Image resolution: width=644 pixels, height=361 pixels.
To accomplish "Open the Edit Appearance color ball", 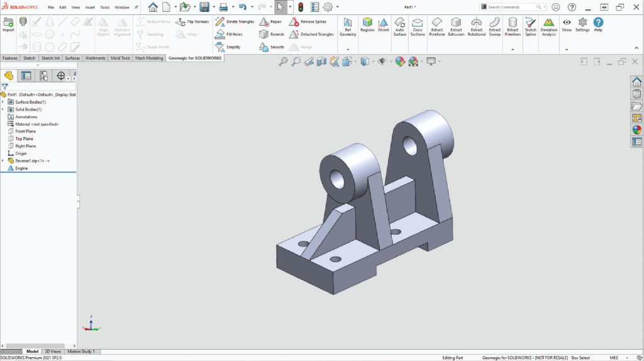I will [x=399, y=62].
